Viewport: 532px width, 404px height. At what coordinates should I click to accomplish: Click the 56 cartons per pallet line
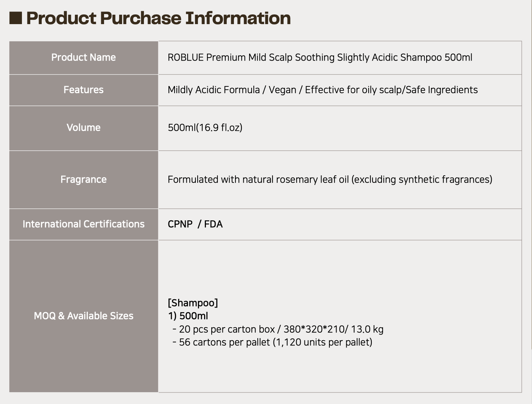(x=272, y=342)
